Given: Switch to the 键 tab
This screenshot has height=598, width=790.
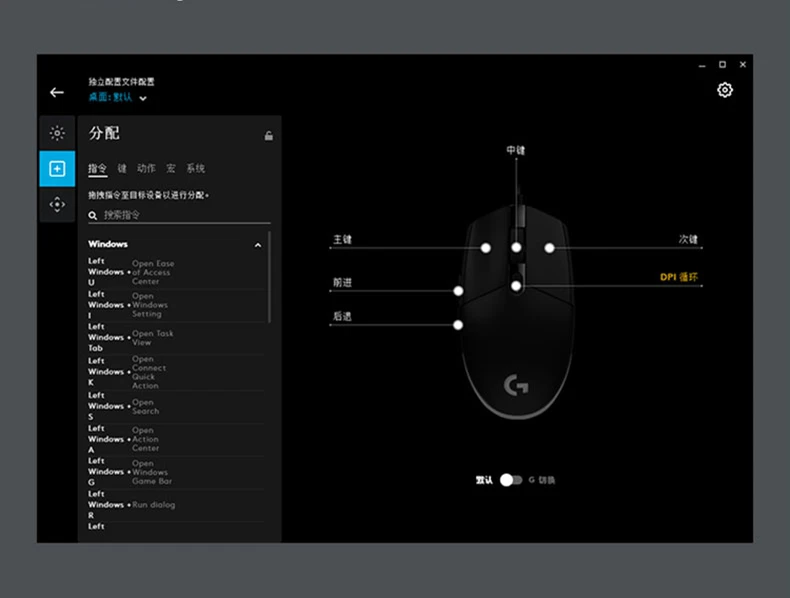Looking at the screenshot, I should [122, 168].
